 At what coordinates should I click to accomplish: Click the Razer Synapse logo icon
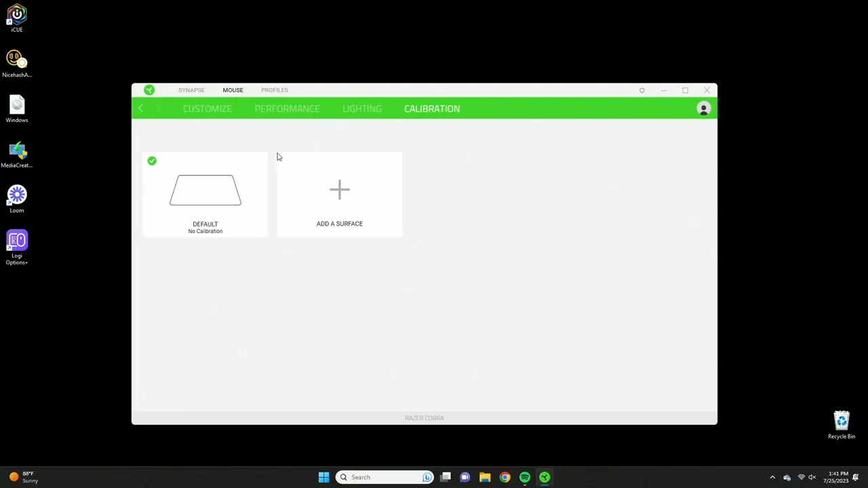click(x=149, y=89)
